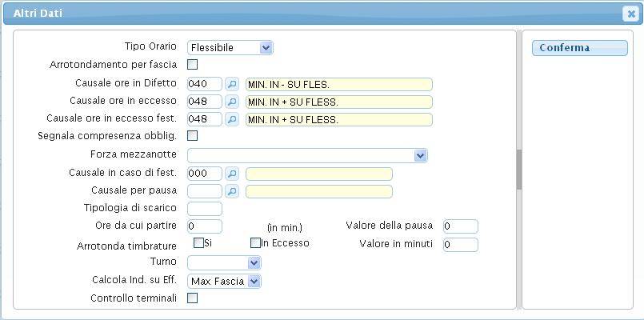
Task: Click the Ore da cui partire field
Action: (204, 226)
